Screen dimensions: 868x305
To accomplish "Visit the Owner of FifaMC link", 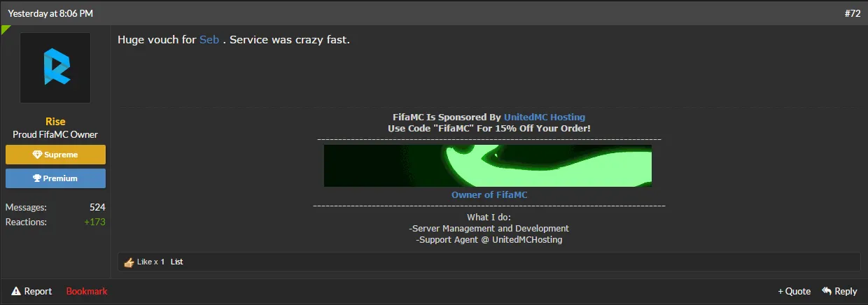I will pyautogui.click(x=489, y=195).
